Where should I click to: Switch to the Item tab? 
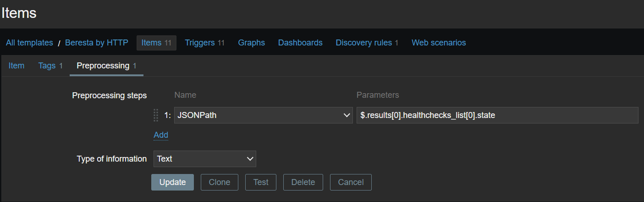click(x=17, y=66)
